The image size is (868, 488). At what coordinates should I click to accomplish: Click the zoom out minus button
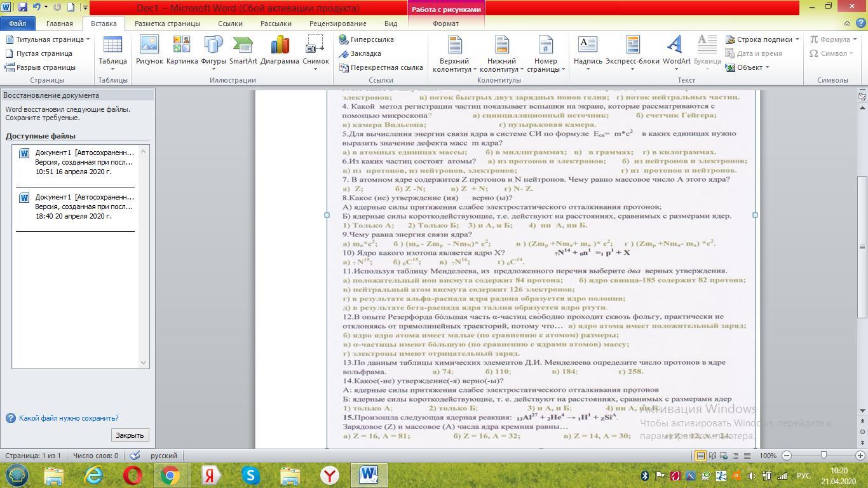coord(787,456)
